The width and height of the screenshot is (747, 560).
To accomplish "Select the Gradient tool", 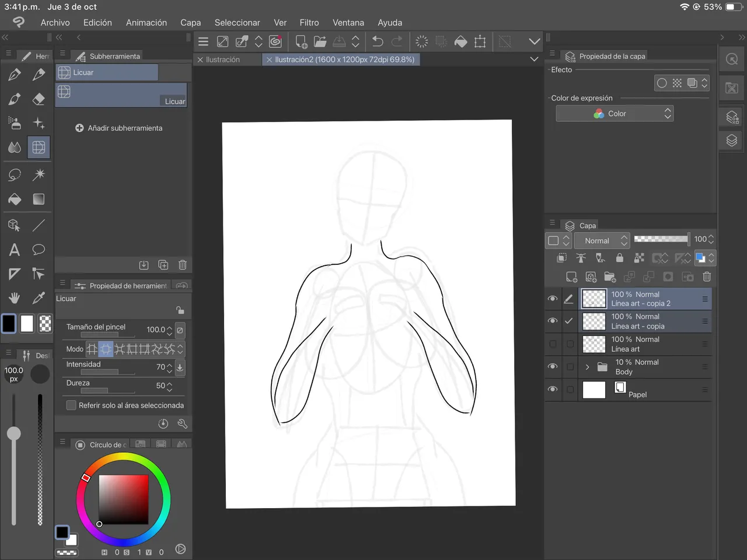I will 39,199.
